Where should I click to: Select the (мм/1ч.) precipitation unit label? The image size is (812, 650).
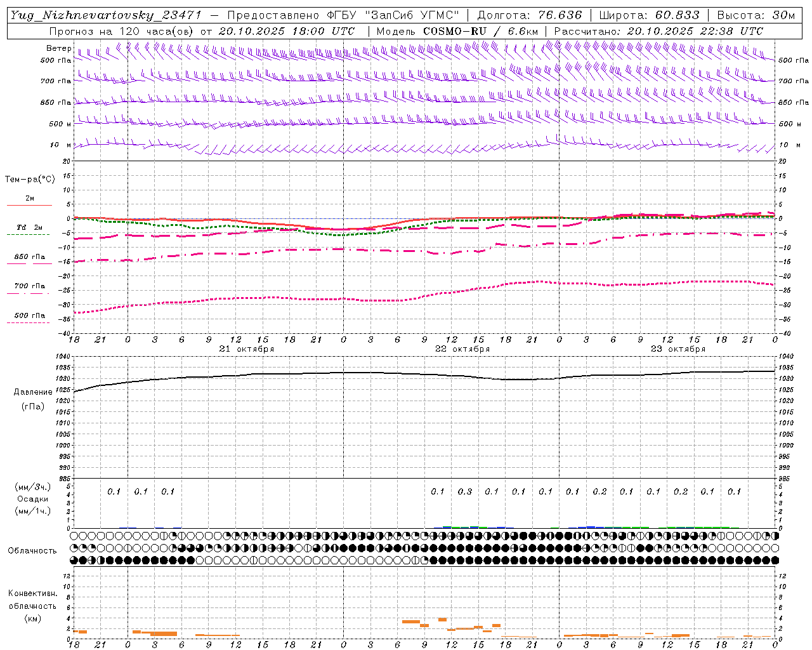tap(33, 511)
